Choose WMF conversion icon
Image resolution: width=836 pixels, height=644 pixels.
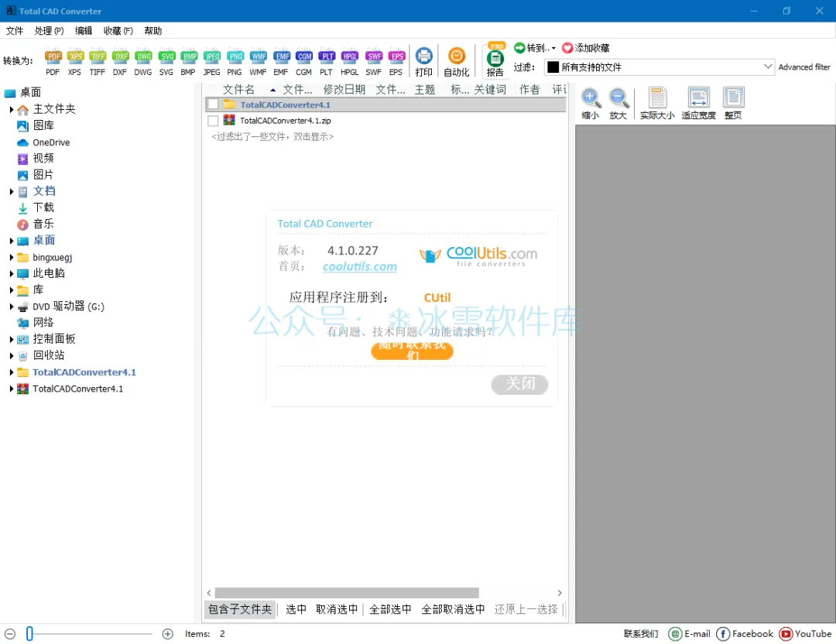point(258,62)
